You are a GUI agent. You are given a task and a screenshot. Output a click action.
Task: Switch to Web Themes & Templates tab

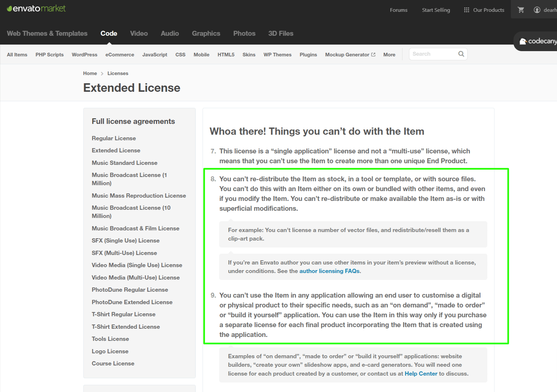[x=47, y=33]
